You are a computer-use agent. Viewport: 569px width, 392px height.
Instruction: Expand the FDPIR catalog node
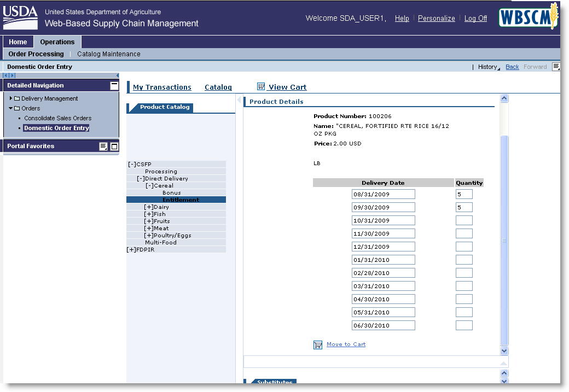(x=131, y=250)
